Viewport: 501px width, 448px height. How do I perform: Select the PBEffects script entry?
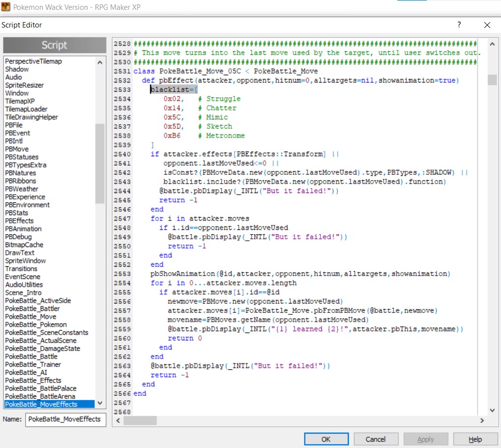[x=19, y=221]
